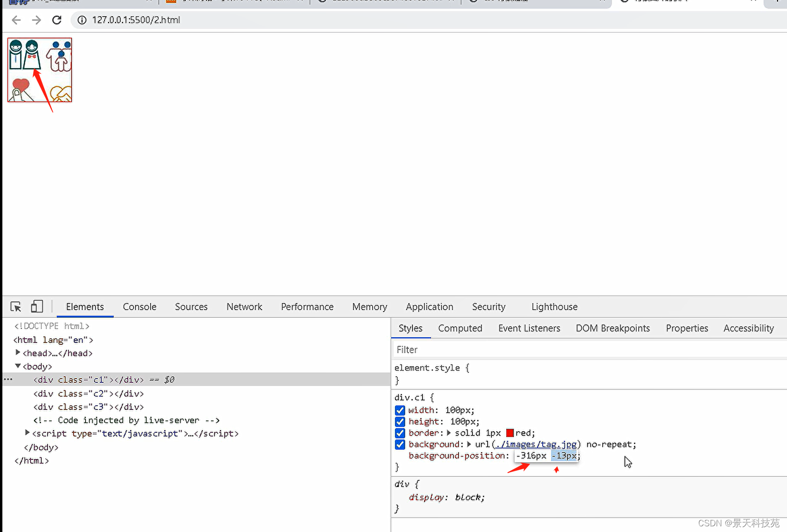Select the div class c1 node

click(x=88, y=380)
